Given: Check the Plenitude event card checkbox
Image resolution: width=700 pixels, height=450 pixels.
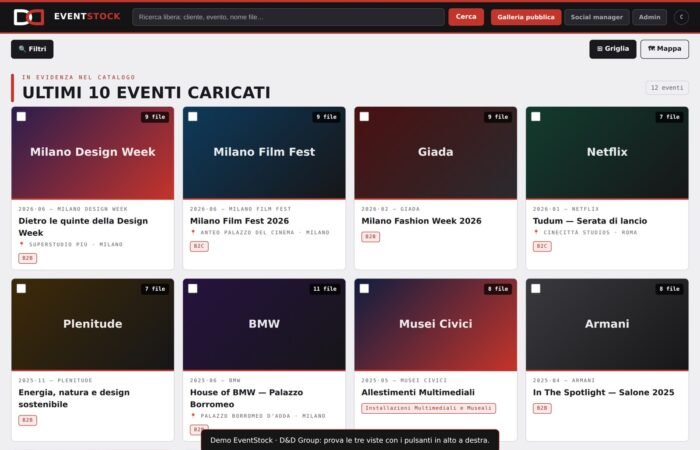Looking at the screenshot, I should tap(21, 288).
